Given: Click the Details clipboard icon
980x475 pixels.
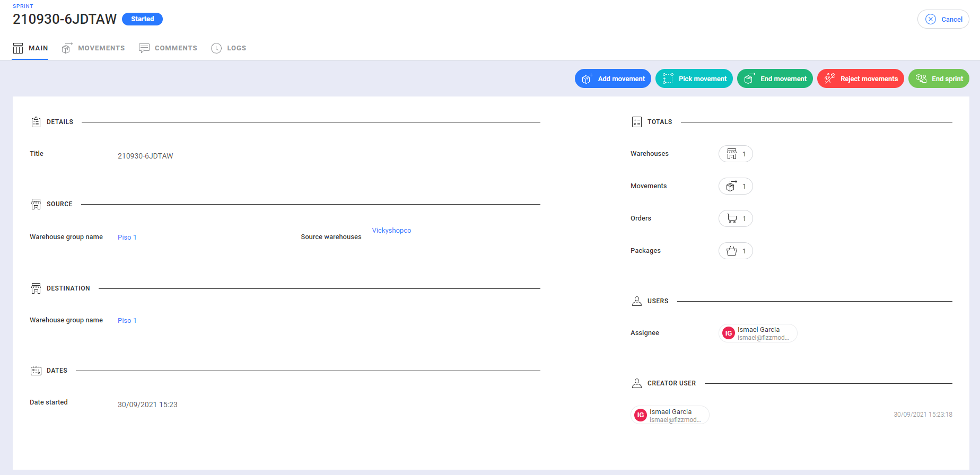Looking at the screenshot, I should pyautogui.click(x=36, y=122).
